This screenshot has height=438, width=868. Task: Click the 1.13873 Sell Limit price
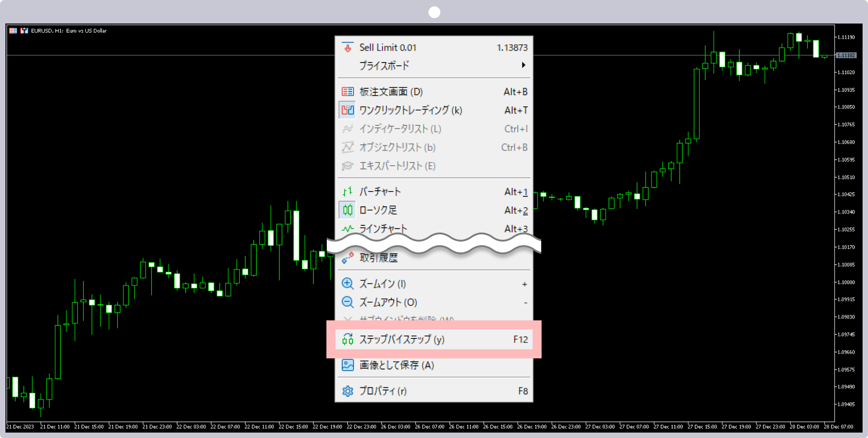point(512,48)
